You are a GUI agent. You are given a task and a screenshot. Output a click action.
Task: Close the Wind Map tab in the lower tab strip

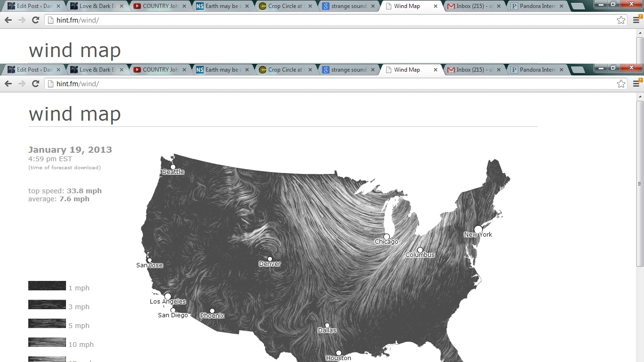tap(436, 70)
